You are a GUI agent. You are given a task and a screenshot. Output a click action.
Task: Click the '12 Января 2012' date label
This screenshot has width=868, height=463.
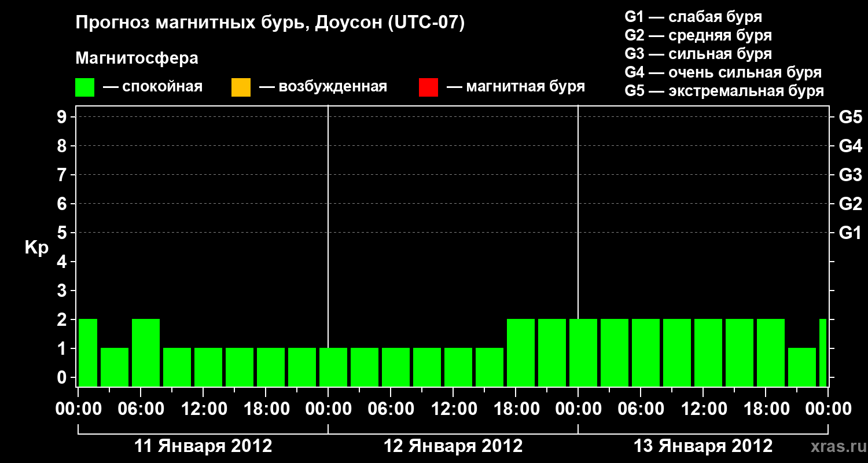(x=453, y=446)
